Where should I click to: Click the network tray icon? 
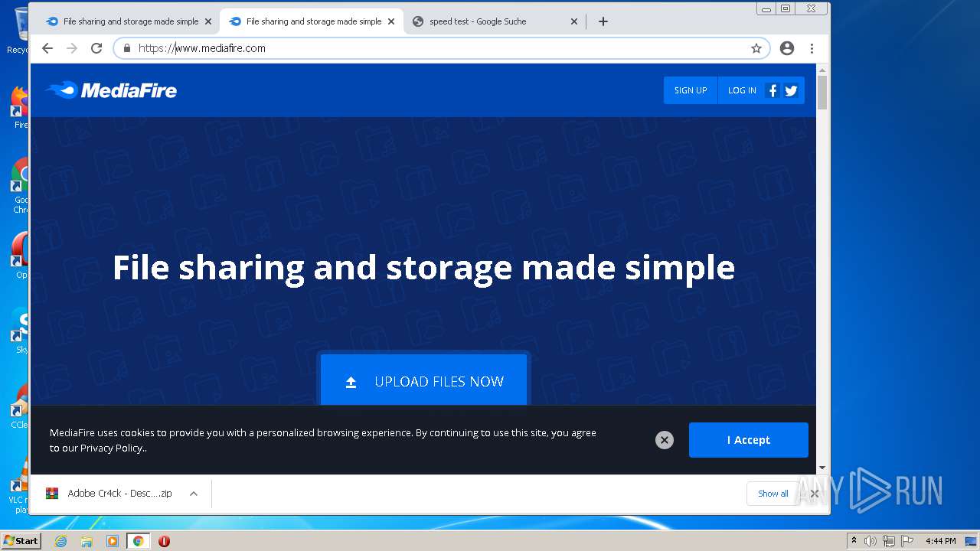click(x=889, y=541)
